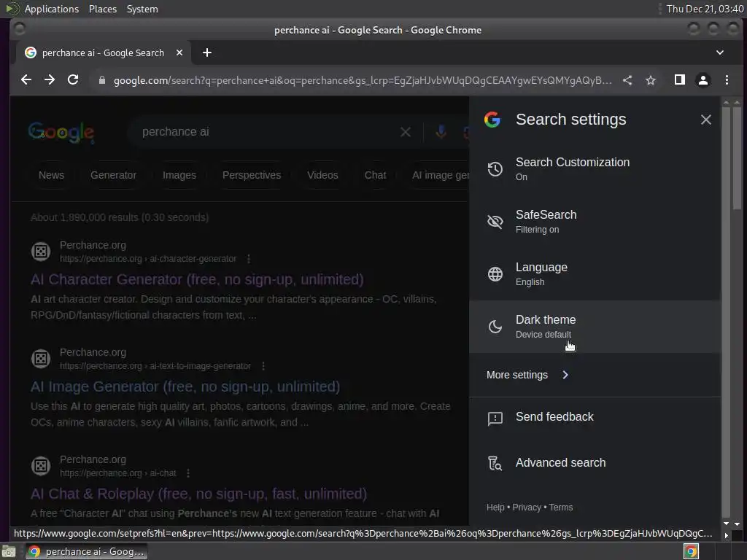Screen dimensions: 747x560
Task: Open the Terms link
Action: coord(561,507)
